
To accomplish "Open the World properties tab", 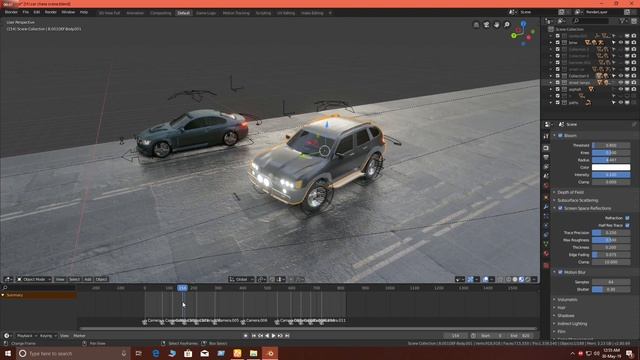I will click(546, 185).
